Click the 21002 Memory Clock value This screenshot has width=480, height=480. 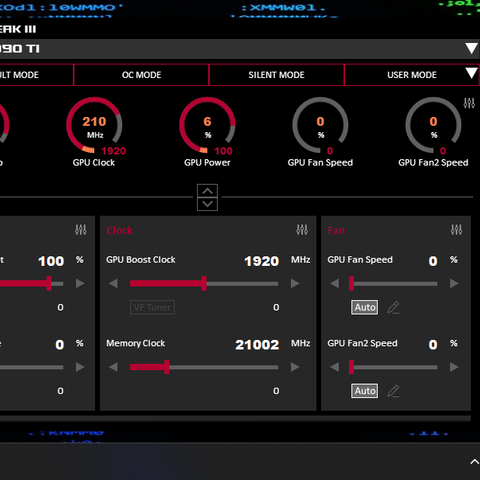tap(257, 345)
